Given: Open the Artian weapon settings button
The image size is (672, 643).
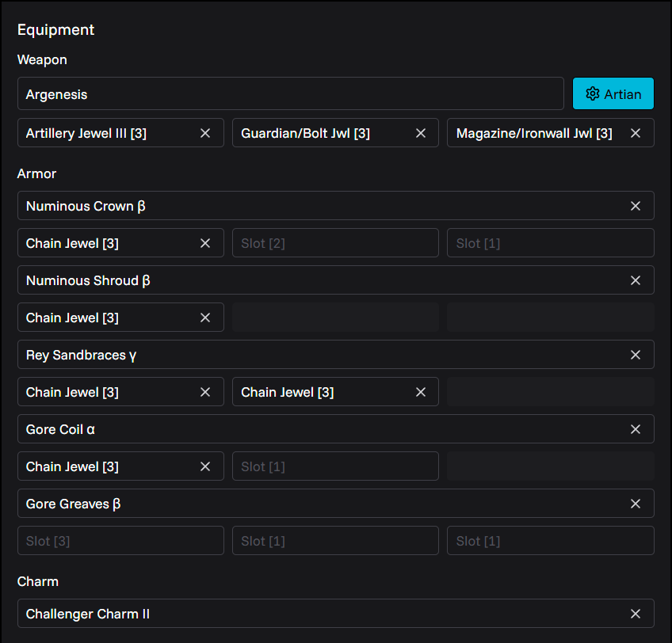Looking at the screenshot, I should click(x=613, y=93).
